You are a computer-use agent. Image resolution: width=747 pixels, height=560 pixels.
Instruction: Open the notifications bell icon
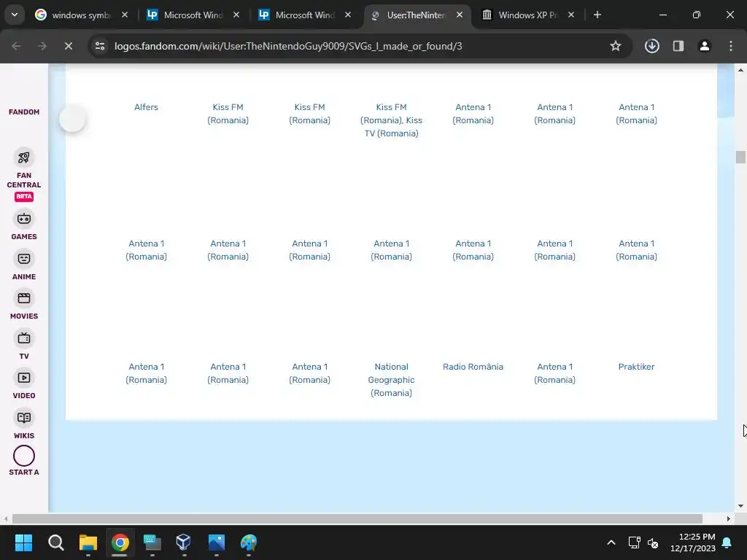pos(727,542)
